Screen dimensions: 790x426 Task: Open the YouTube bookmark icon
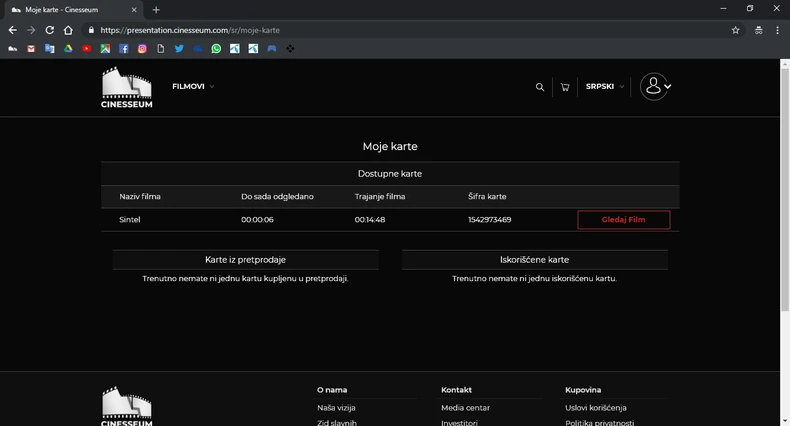pyautogui.click(x=87, y=48)
